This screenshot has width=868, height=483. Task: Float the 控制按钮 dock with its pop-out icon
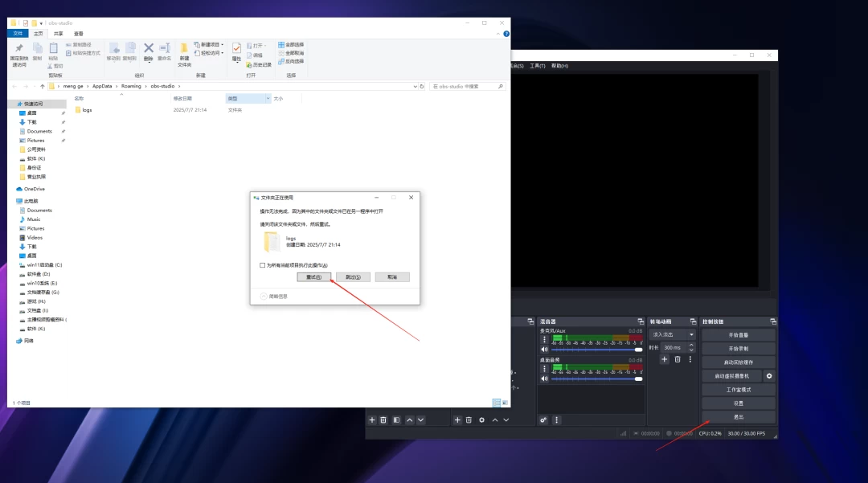coord(773,321)
